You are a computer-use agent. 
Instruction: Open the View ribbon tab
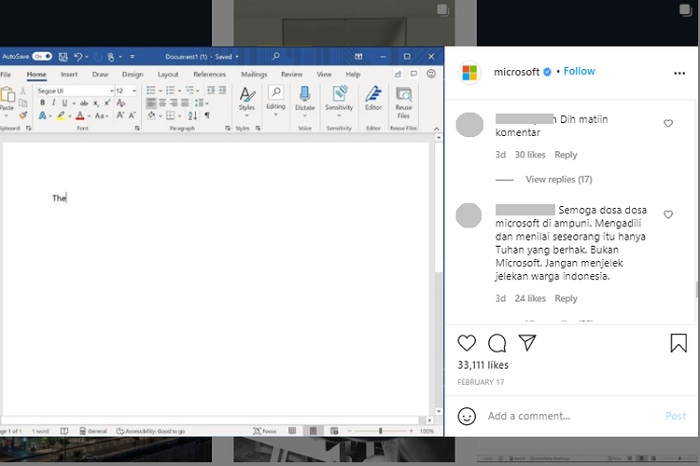click(324, 75)
